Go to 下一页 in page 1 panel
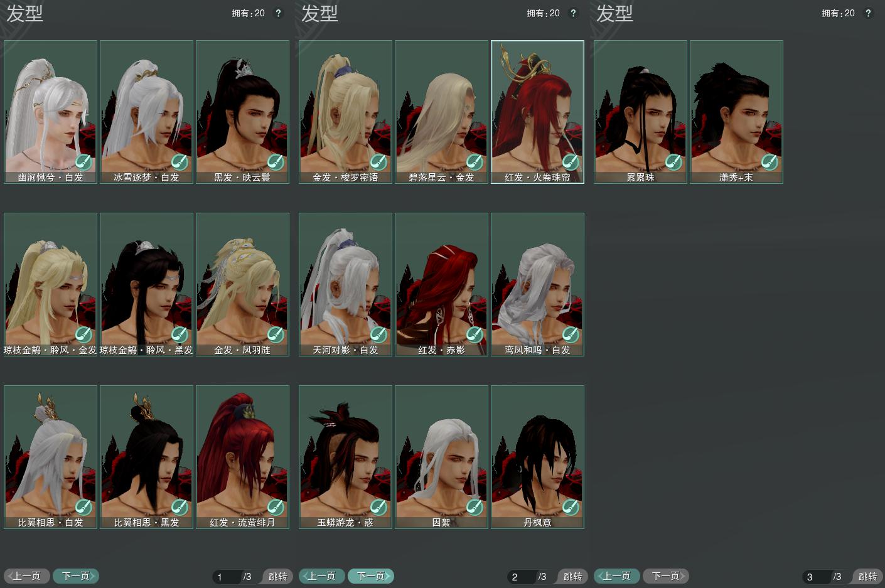Viewport: 885px width, 588px height. pyautogui.click(x=76, y=576)
